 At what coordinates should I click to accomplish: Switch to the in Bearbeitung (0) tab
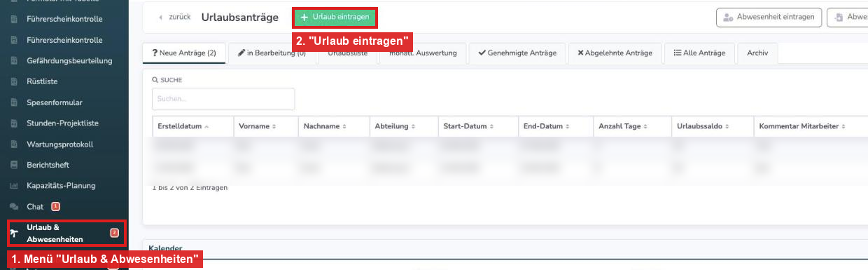(x=272, y=53)
